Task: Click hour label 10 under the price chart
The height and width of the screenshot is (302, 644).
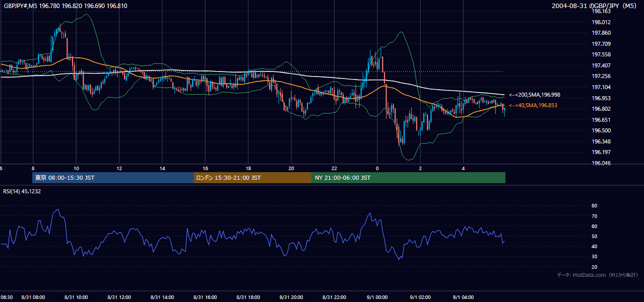Action: [76, 168]
